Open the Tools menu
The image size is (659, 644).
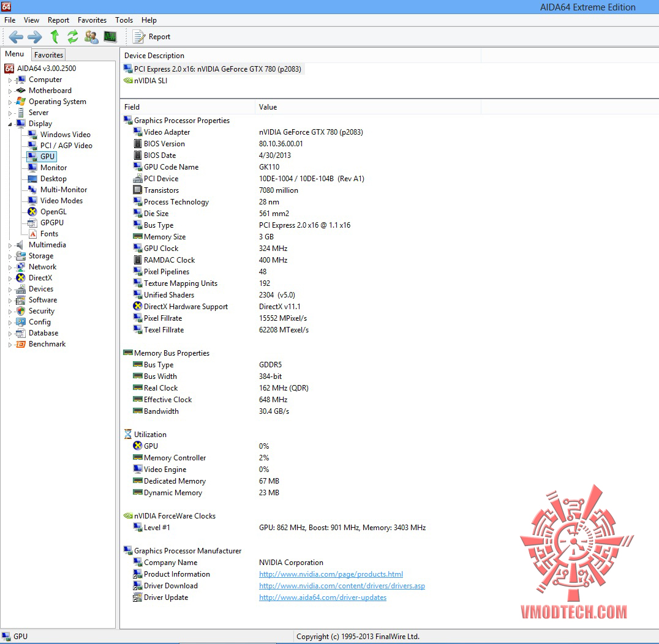tap(124, 20)
